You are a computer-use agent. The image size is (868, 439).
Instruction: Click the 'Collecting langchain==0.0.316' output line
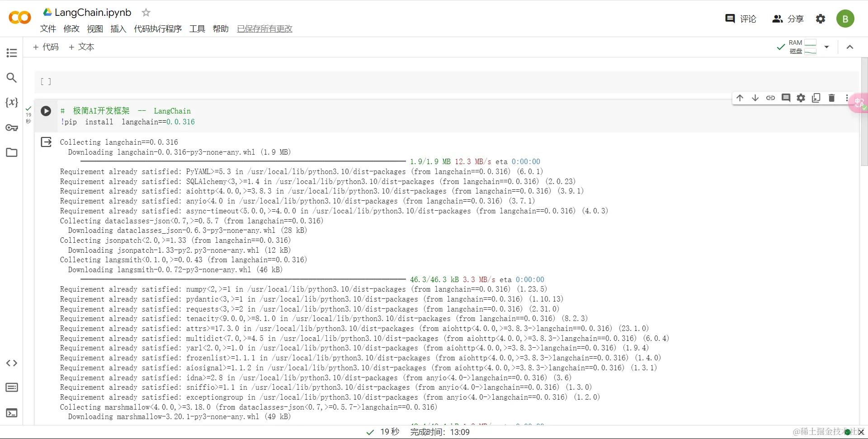pos(119,142)
